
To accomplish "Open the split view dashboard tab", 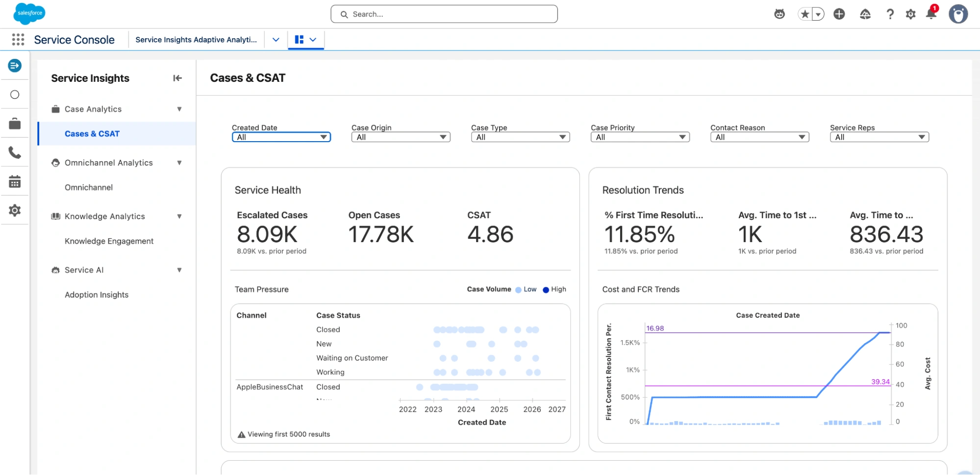I will 306,40.
